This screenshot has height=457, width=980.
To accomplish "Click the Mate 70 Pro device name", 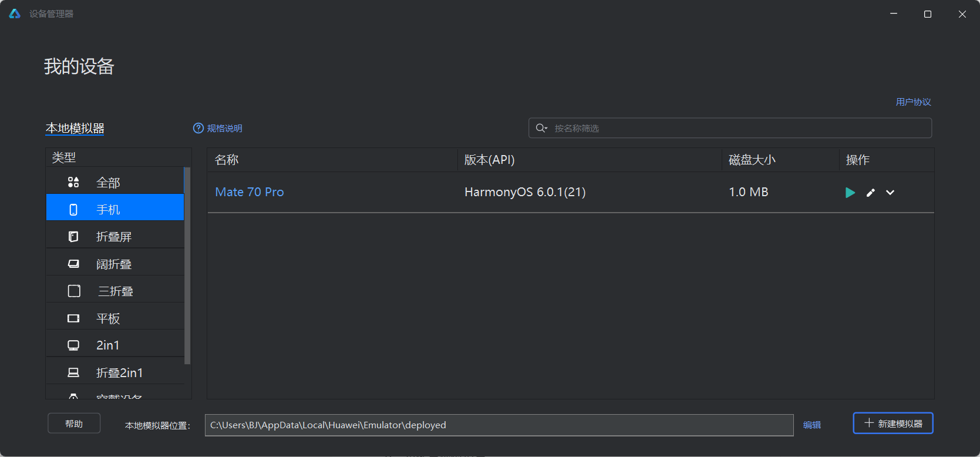I will point(250,192).
